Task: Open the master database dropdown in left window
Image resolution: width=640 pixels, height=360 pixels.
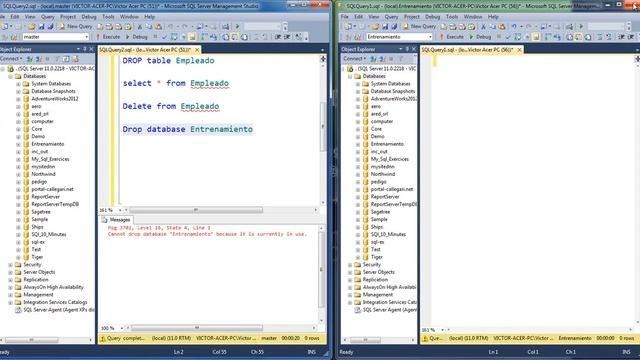Action: pos(87,37)
